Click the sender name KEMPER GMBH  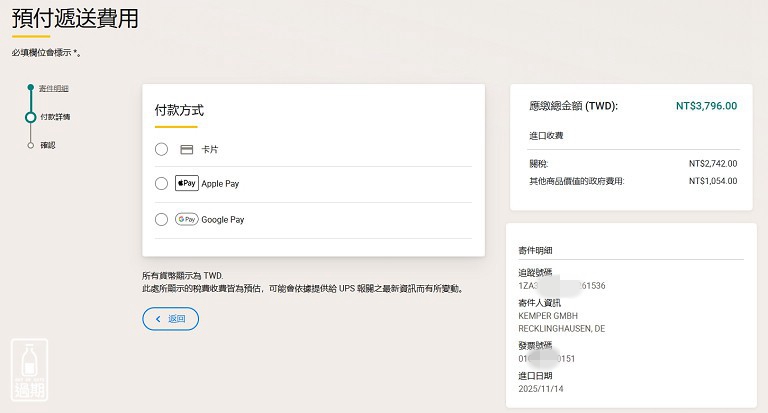click(548, 316)
